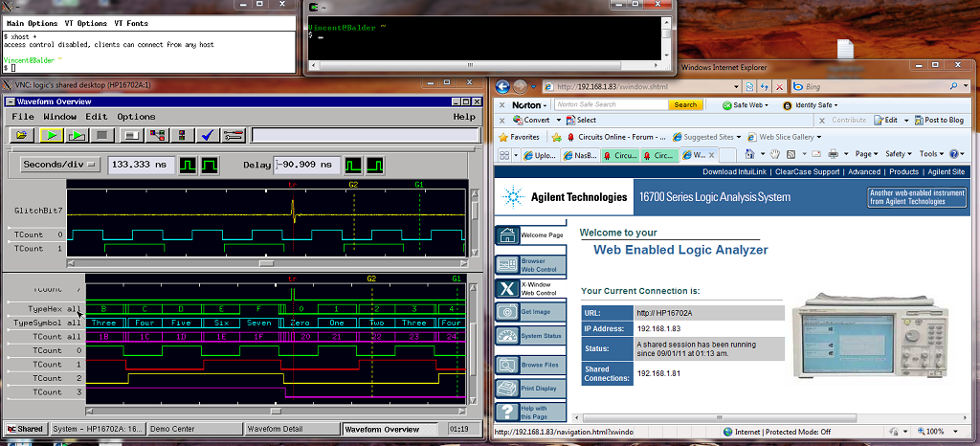Click the Add to Favorites Bar star-arrow icon

pyautogui.click(x=557, y=137)
